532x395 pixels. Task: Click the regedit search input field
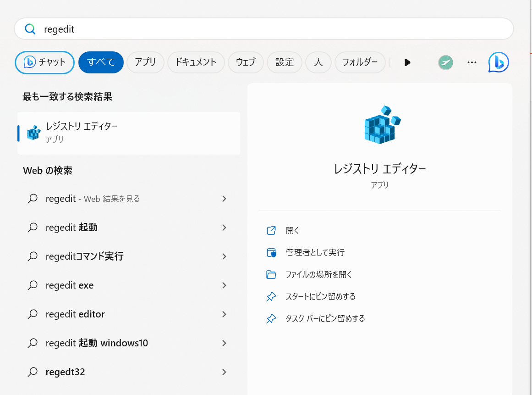pos(263,29)
